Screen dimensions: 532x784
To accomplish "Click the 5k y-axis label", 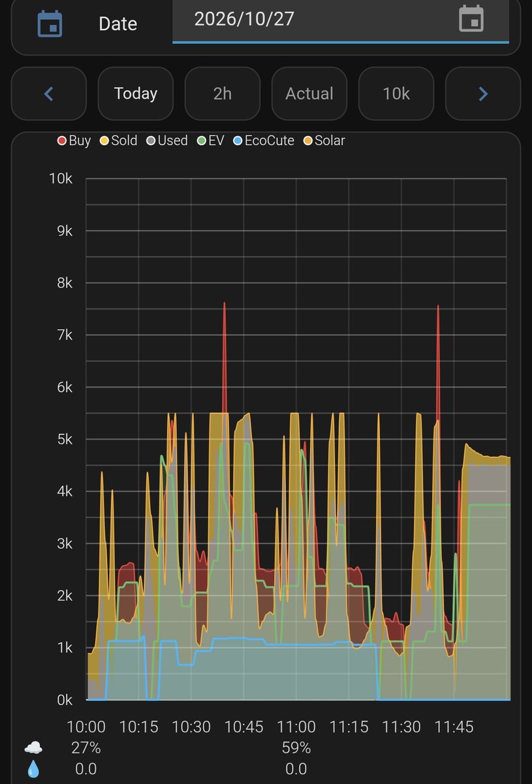I will pyautogui.click(x=64, y=439).
